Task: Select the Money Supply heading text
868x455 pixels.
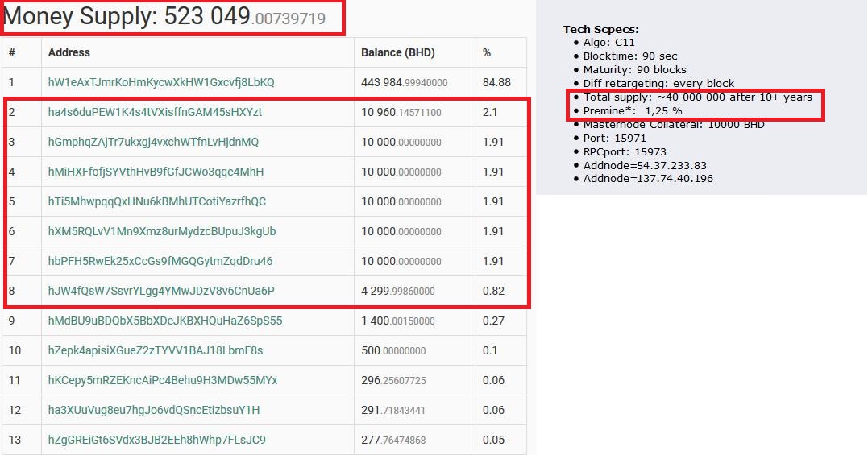Action: click(x=164, y=17)
